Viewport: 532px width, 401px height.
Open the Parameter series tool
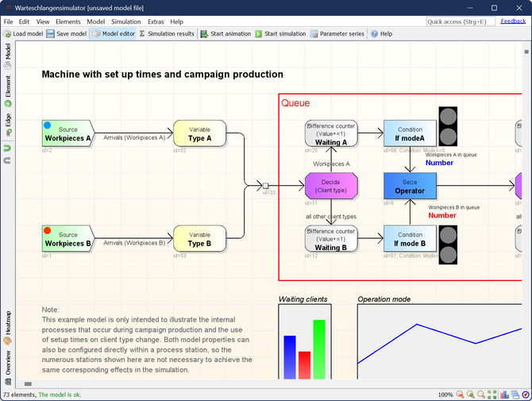click(337, 34)
